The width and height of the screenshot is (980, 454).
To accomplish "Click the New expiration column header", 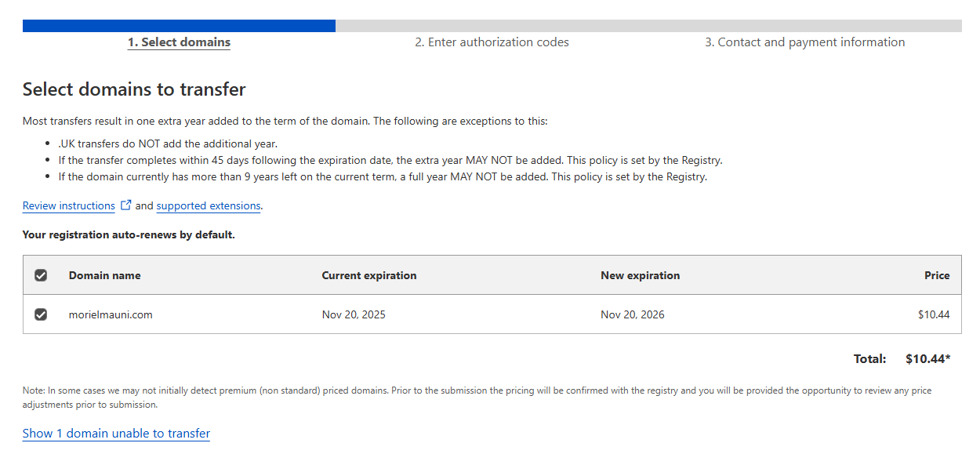I will tap(640, 275).
